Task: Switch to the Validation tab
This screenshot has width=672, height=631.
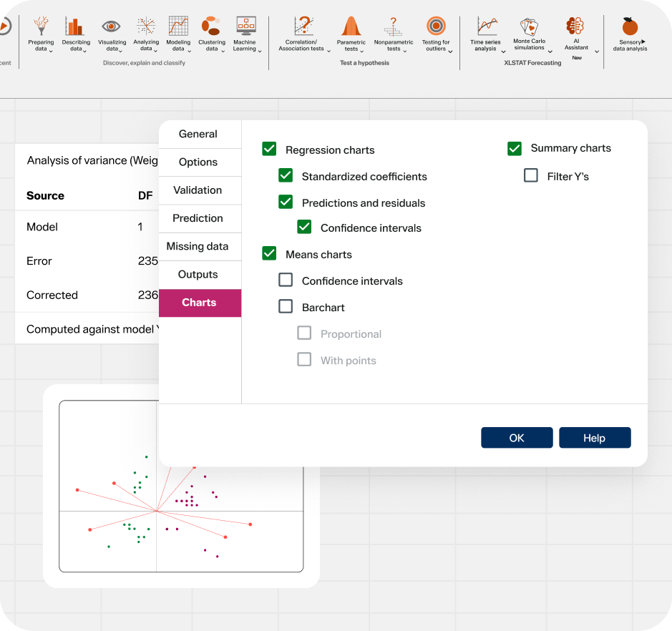Action: click(198, 190)
